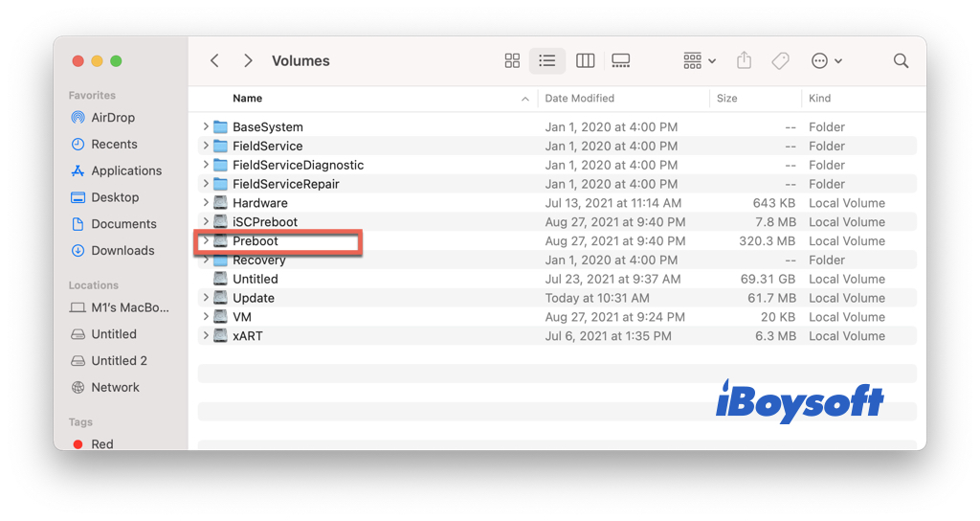Go forward with the right chevron
The height and width of the screenshot is (521, 980).
click(248, 61)
